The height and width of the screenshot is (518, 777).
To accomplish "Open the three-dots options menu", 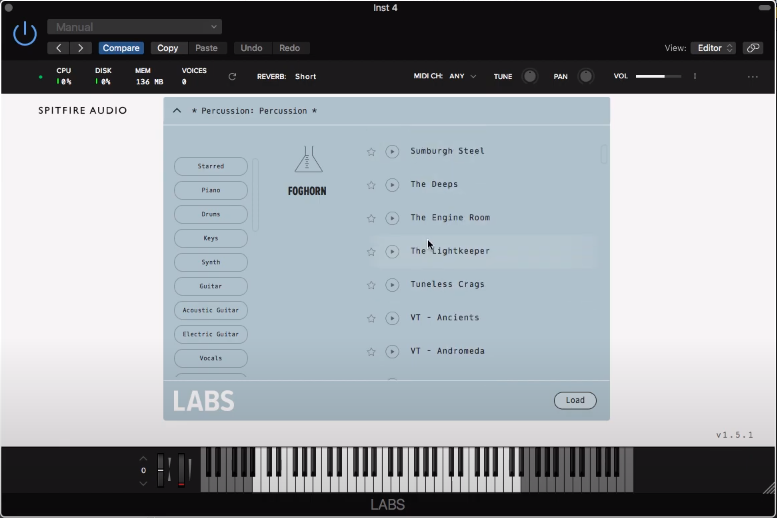I will pos(752,77).
